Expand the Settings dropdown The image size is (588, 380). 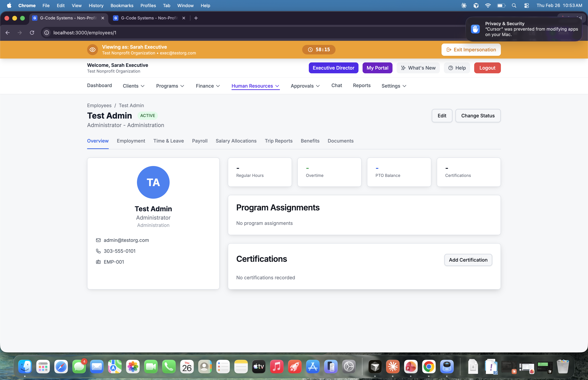[393, 86]
